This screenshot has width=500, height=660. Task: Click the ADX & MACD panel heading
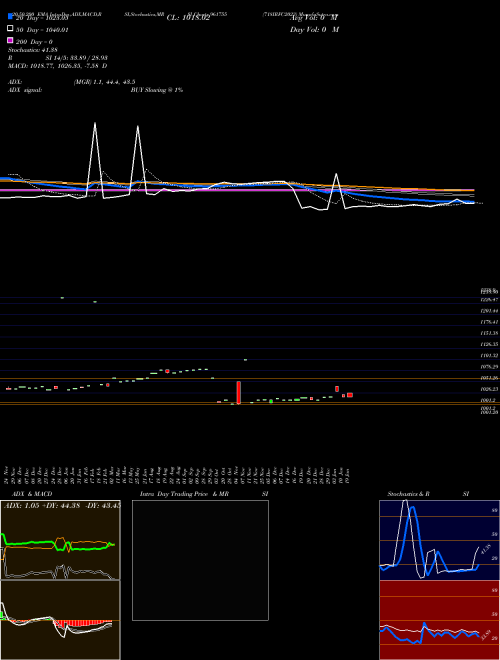point(32,494)
